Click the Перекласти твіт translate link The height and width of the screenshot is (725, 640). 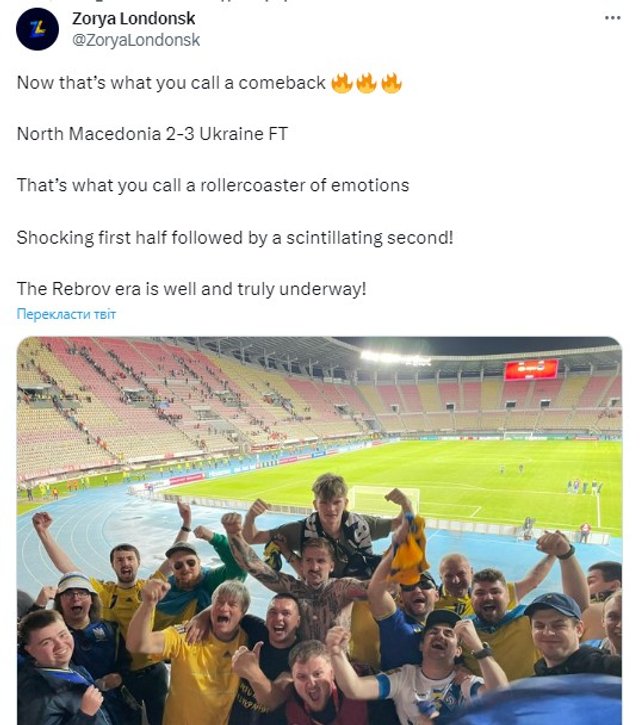[66, 314]
